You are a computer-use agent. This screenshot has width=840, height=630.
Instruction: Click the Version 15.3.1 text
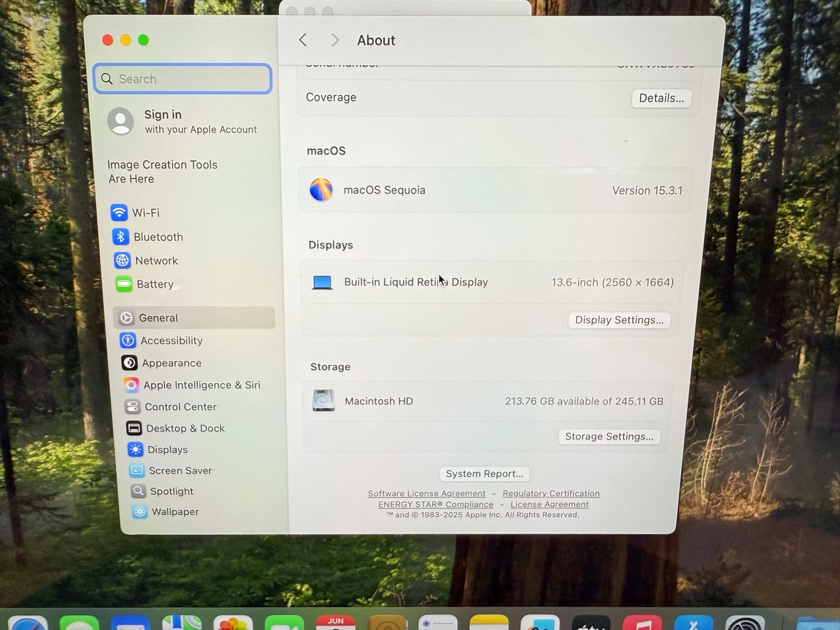(647, 190)
